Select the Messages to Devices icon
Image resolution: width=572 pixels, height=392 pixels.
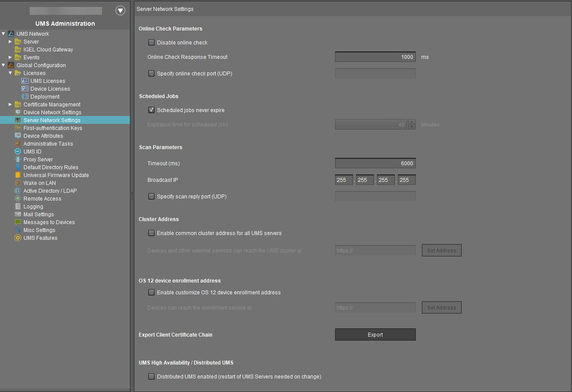pos(17,222)
